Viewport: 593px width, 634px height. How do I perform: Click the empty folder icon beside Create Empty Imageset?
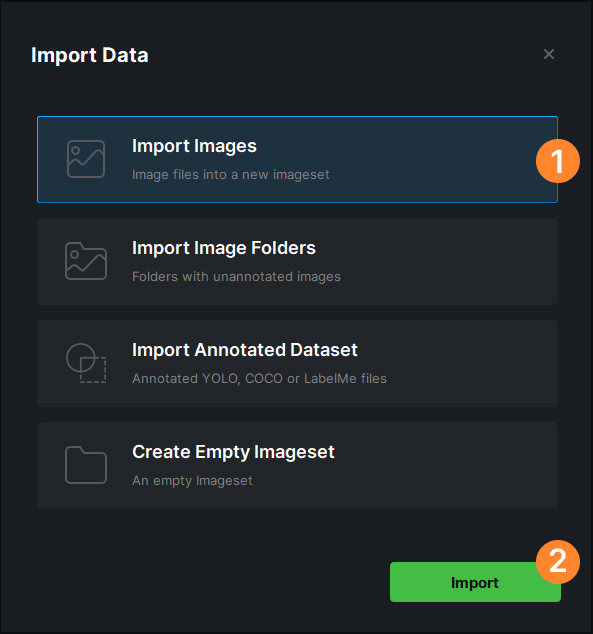coord(86,465)
